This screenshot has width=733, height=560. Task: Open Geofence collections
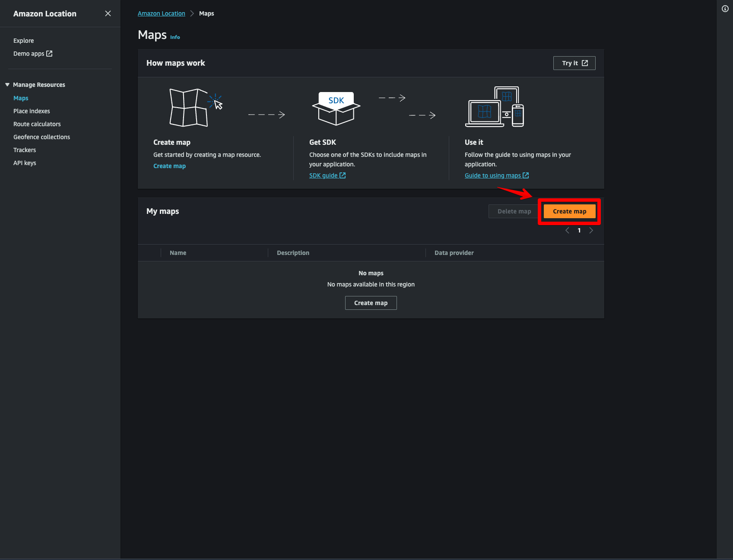(41, 137)
